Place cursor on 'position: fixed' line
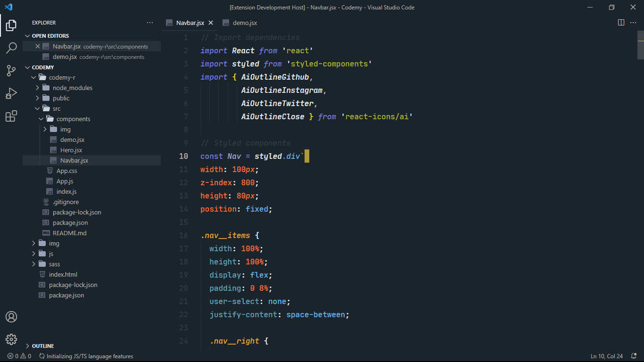Viewport: 644px width, 362px height. pos(236,209)
